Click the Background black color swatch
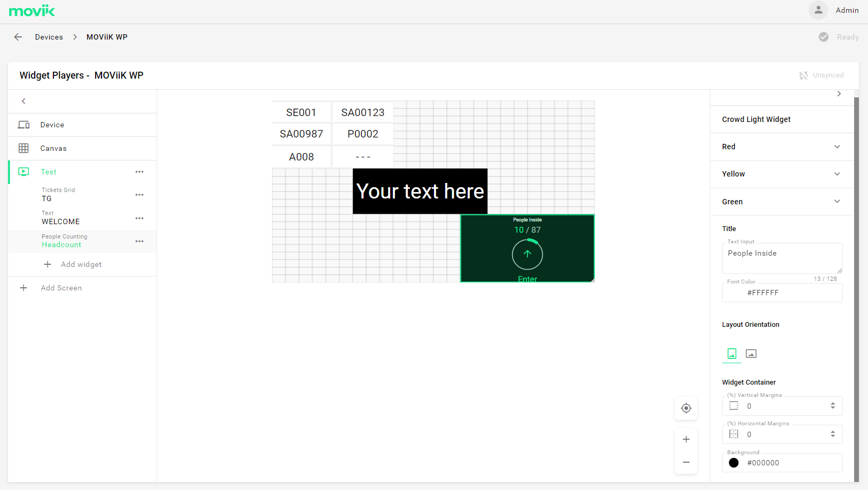This screenshot has width=868, height=490. [x=734, y=463]
